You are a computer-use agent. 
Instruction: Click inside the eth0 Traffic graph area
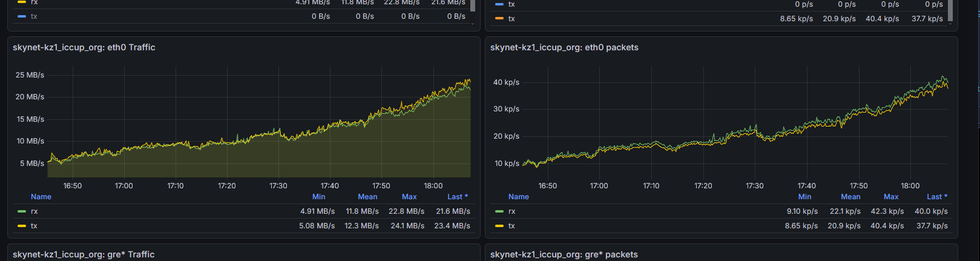(259, 121)
